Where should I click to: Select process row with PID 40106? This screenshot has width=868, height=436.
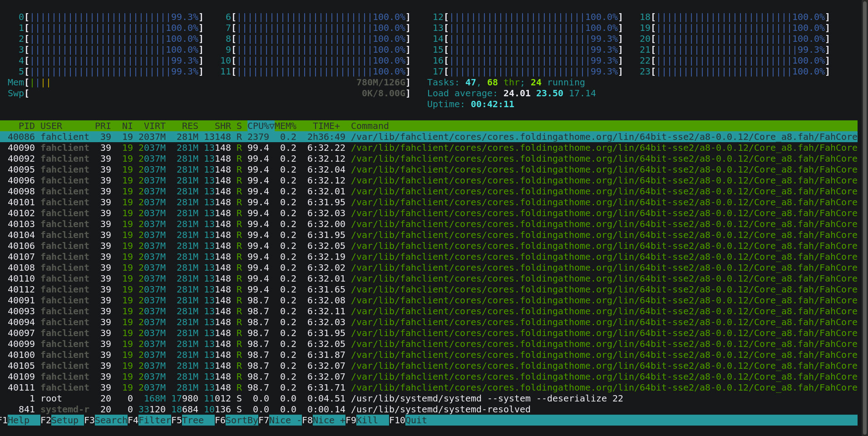(x=429, y=246)
